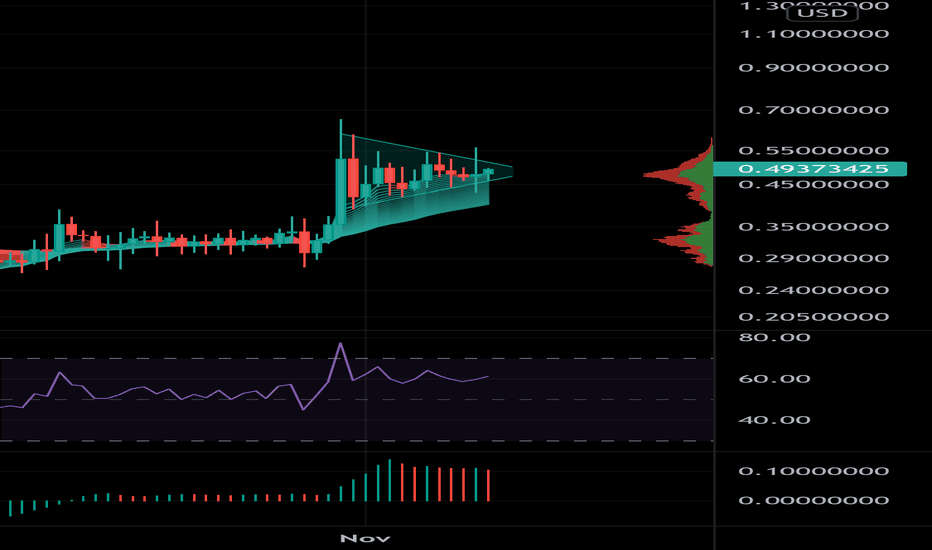932x550 pixels.
Task: Click the 80.00 RSI scale label
Action: tap(774, 338)
